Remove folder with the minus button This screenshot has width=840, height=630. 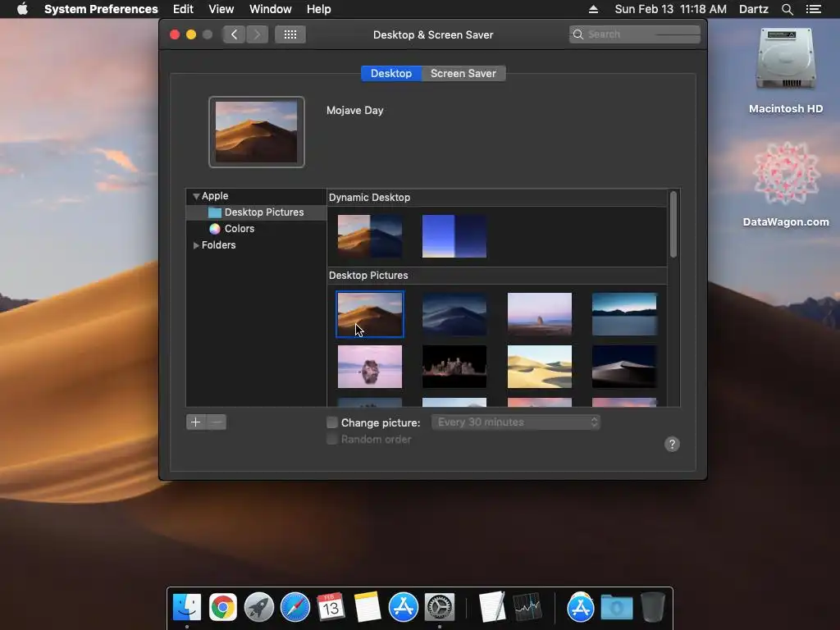pos(217,422)
